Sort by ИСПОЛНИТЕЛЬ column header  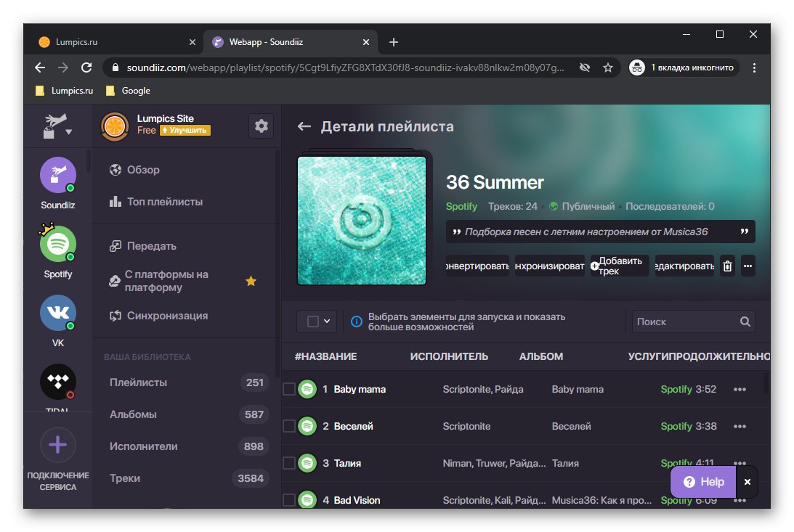[x=449, y=356]
